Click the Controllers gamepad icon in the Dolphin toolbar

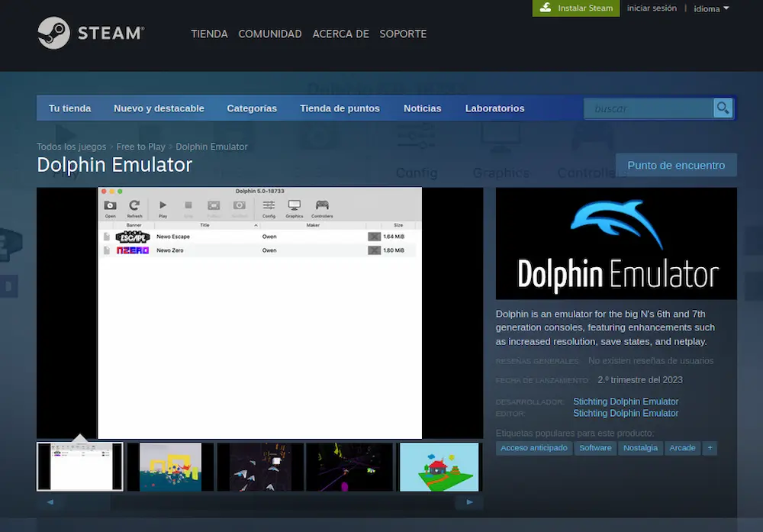click(x=323, y=206)
